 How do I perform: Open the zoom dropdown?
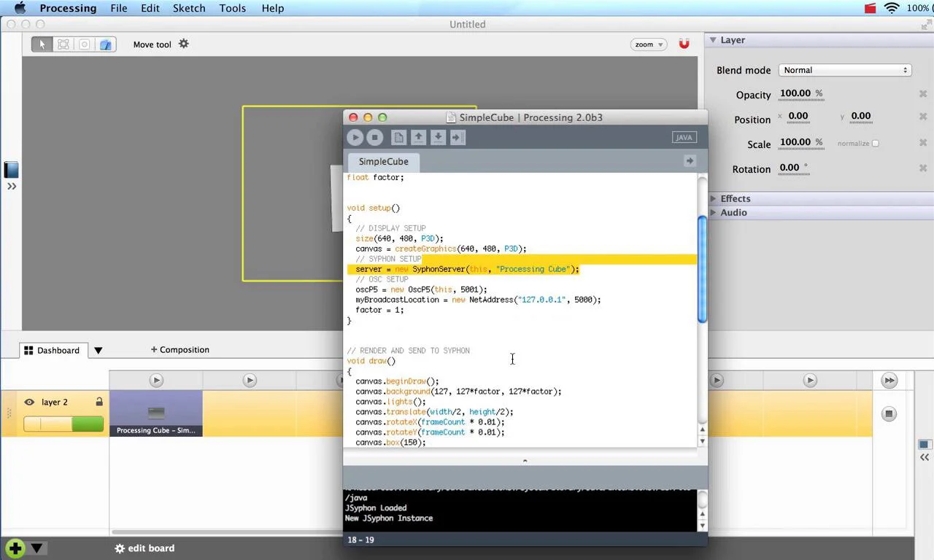[x=649, y=44]
